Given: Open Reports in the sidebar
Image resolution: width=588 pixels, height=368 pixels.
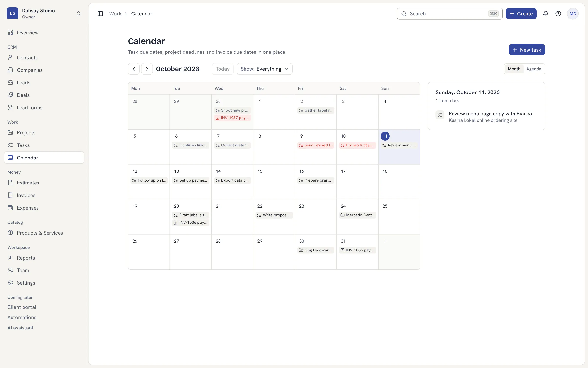Looking at the screenshot, I should click(44, 258).
